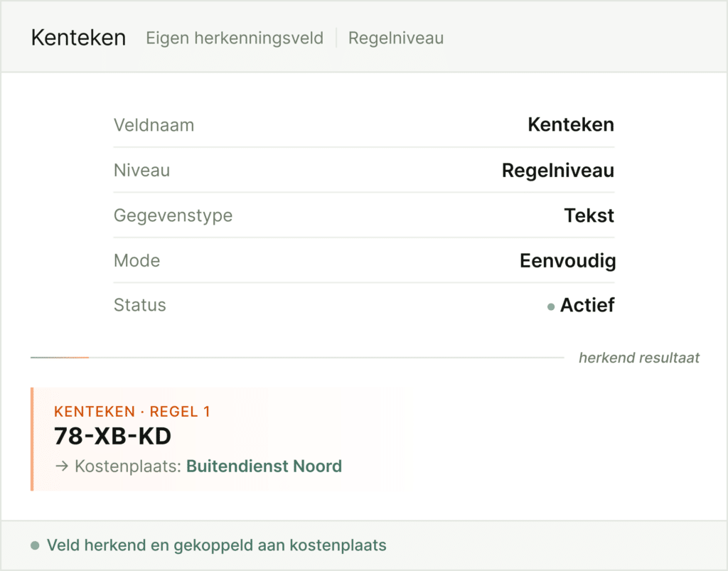
Task: Select the Actief status value
Action: pyautogui.click(x=587, y=305)
